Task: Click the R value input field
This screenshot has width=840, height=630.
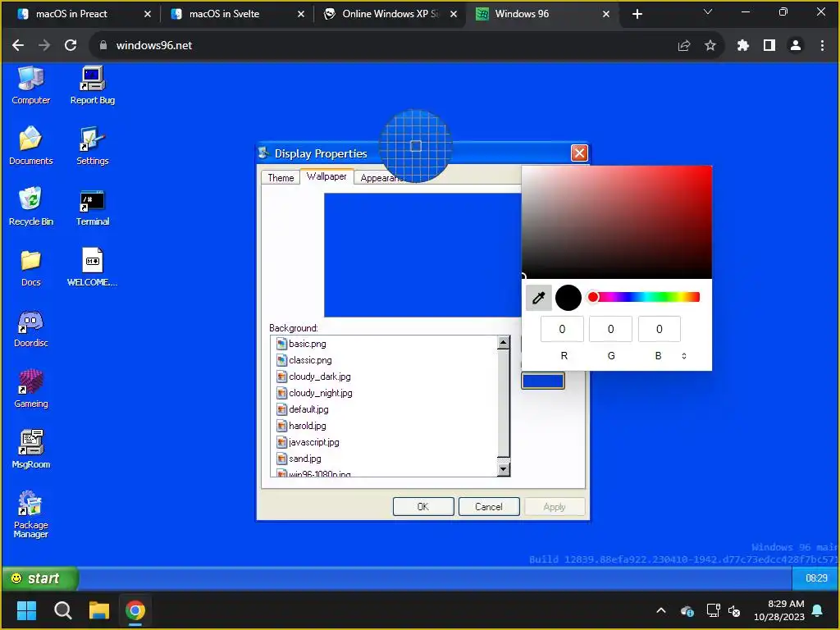Action: point(562,329)
